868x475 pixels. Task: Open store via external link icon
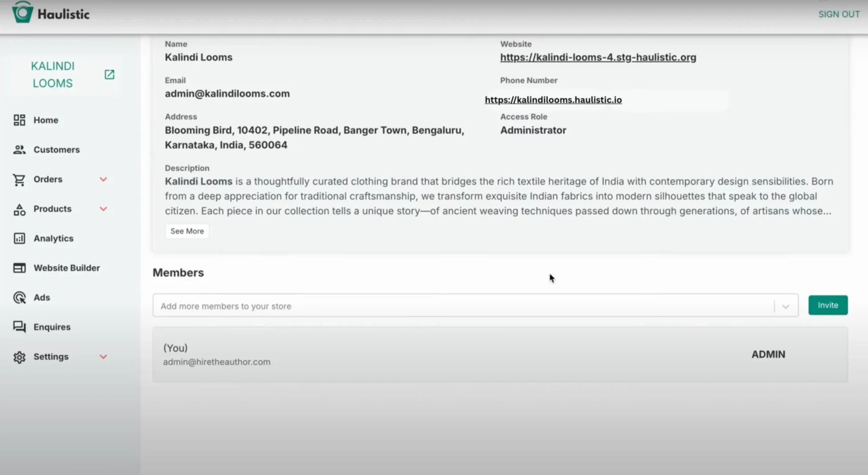click(109, 74)
